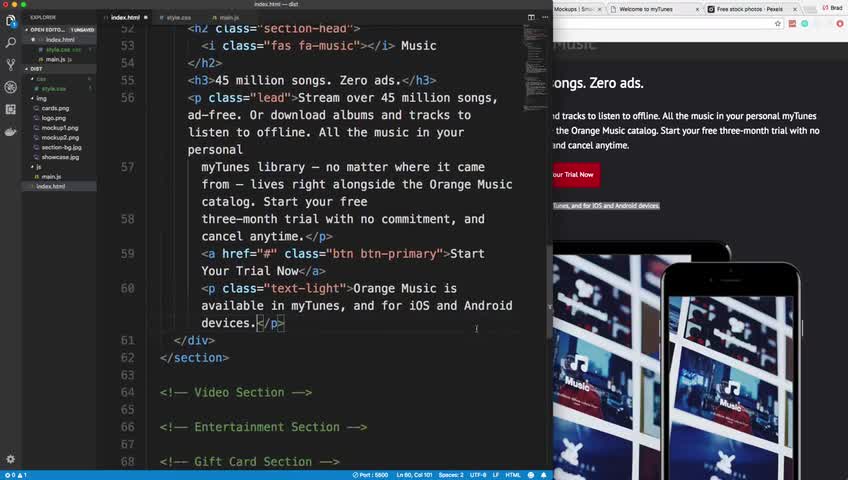Open the Debug view in activity bar
The width and height of the screenshot is (848, 480).
coord(10,87)
